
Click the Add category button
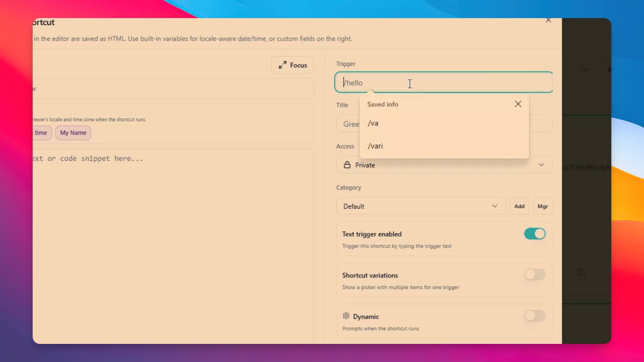(x=519, y=206)
